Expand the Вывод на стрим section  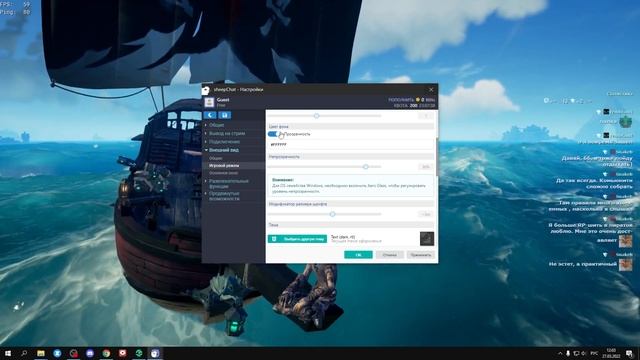pos(227,133)
